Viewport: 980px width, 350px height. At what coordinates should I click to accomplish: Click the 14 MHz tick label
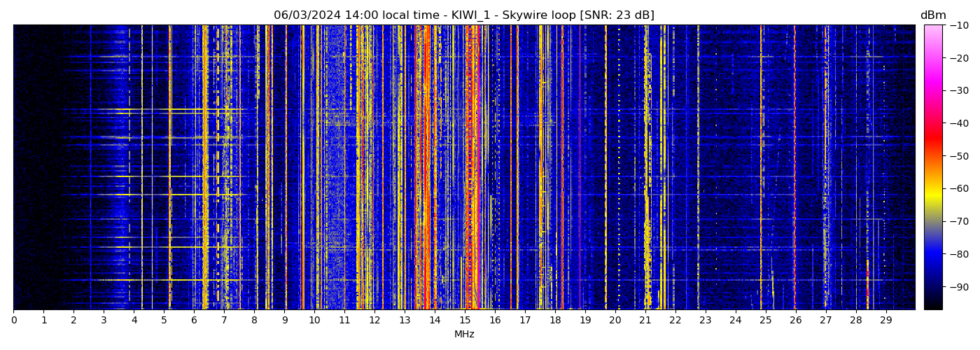pyautogui.click(x=435, y=320)
